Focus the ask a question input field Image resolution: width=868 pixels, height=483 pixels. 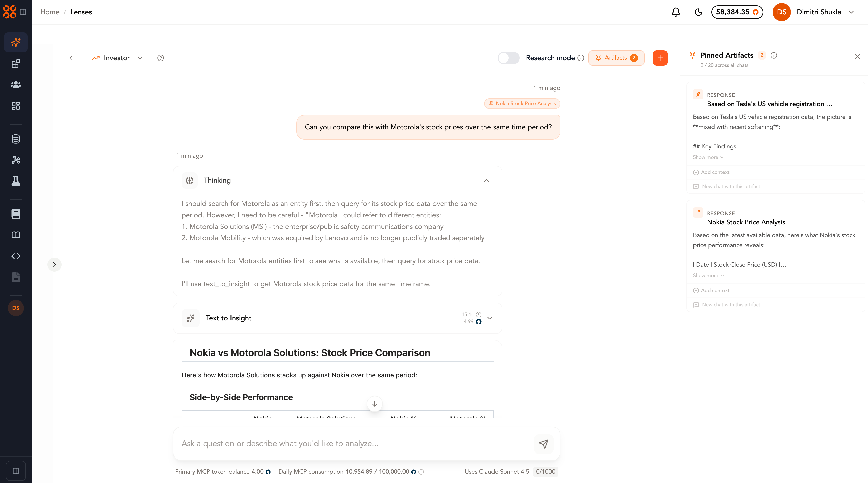pos(354,444)
